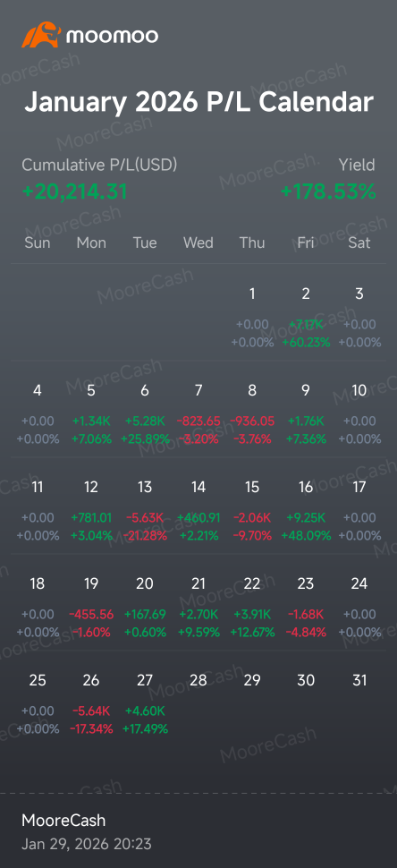Open January 16 with +9.25K gain
Image resolution: width=397 pixels, height=868 pixels.
click(306, 511)
